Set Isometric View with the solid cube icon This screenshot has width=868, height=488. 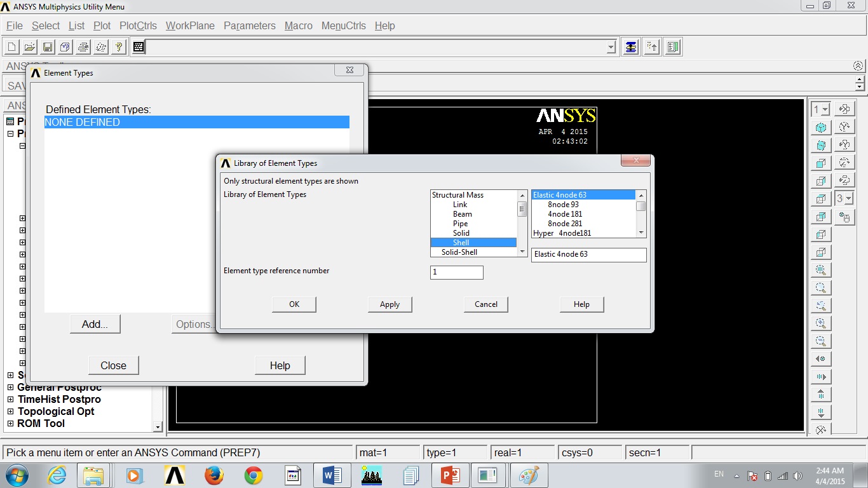point(821,127)
